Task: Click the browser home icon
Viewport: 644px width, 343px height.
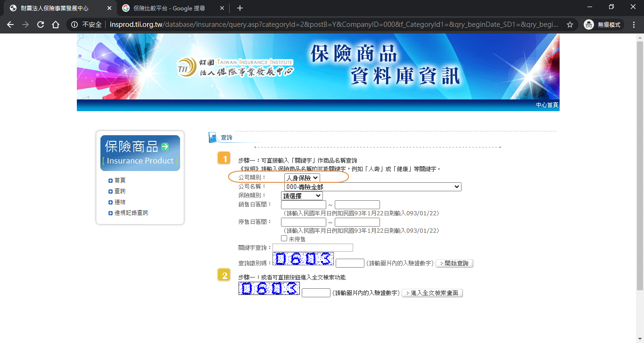Action: pyautogui.click(x=56, y=24)
